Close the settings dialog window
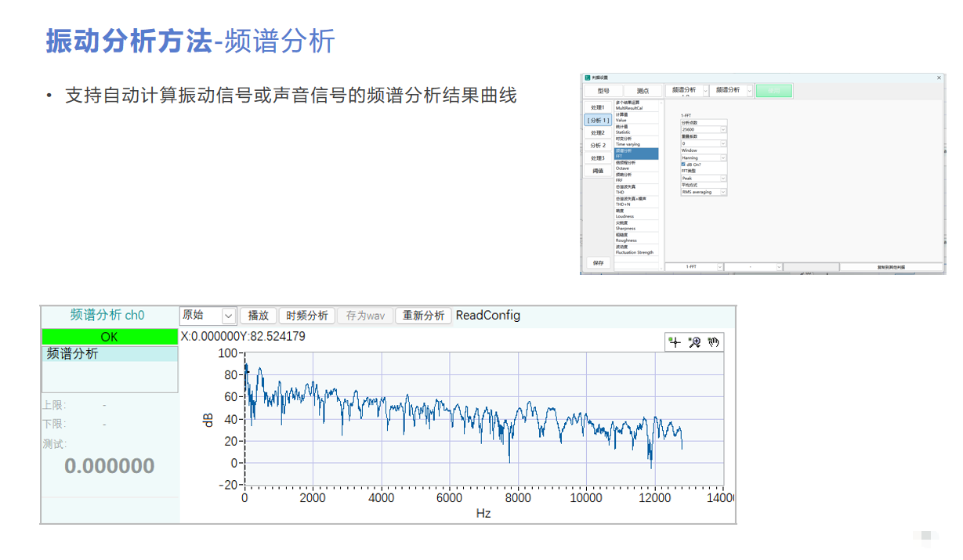Screen dimensions: 963x560 (x=939, y=78)
